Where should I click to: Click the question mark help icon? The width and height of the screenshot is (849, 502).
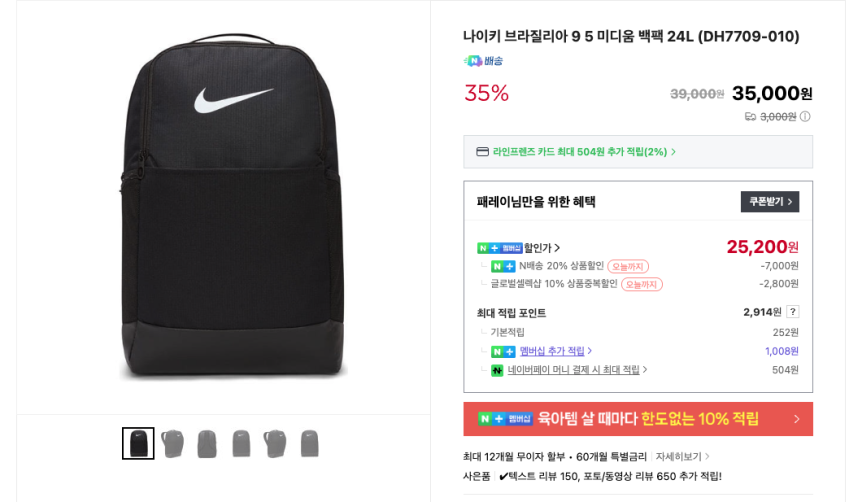792,312
